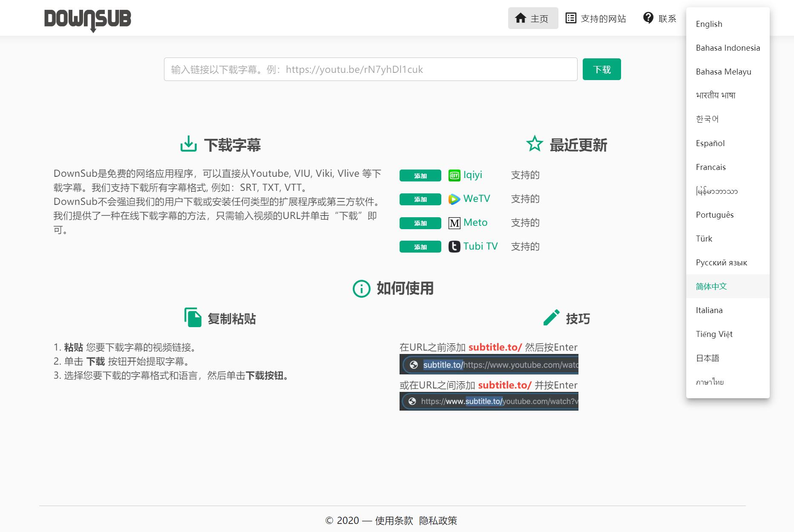Click the pencil icon beside 技巧

tap(552, 317)
